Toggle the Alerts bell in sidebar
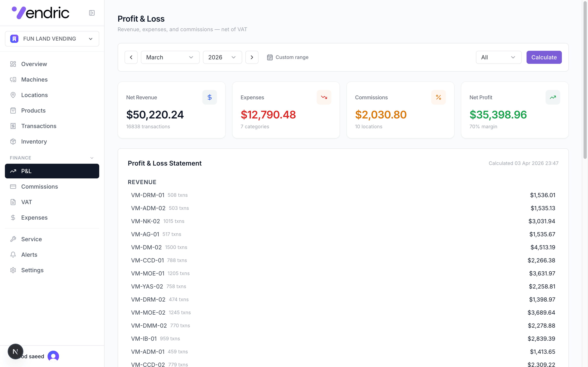Screen dimensions: 588x367 coord(13,255)
